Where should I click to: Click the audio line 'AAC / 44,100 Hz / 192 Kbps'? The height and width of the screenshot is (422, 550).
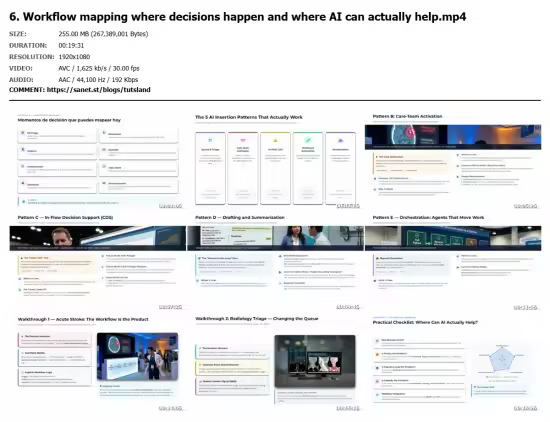point(98,80)
